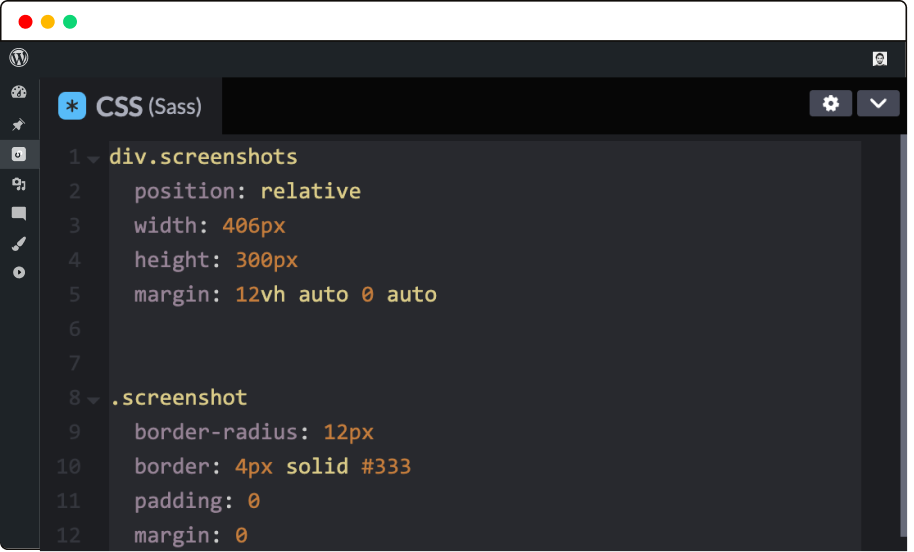914x552 pixels.
Task: Click the green macOS fullscreen button
Action: point(70,22)
